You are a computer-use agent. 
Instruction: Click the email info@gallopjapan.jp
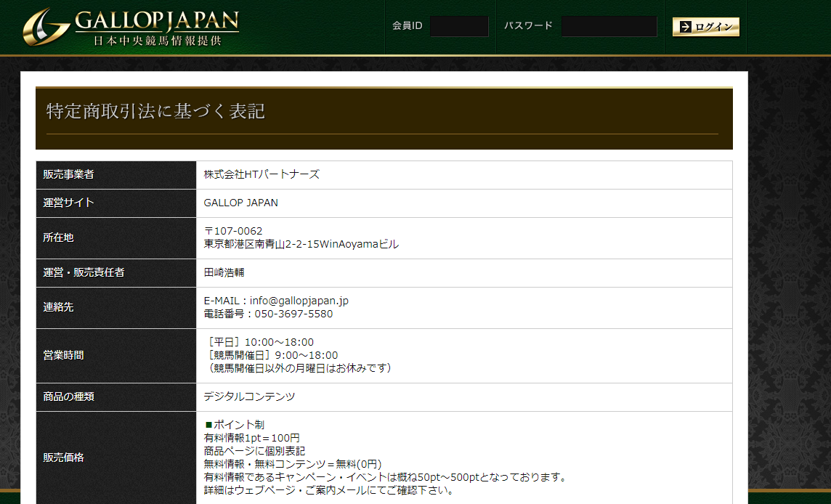299,301
